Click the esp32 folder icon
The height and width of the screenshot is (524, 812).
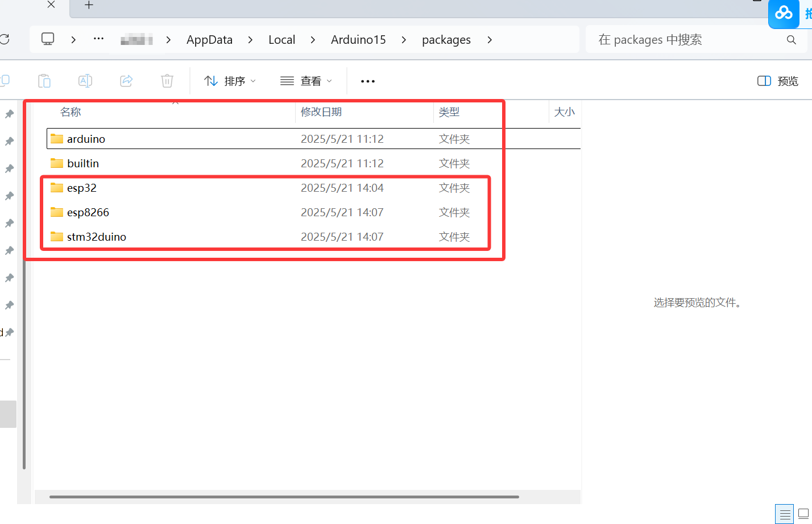(57, 187)
